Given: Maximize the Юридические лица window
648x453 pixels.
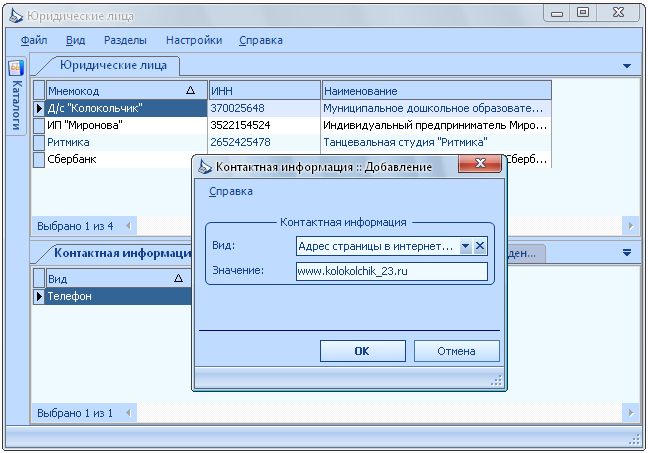Looking at the screenshot, I should tap(583, 13).
